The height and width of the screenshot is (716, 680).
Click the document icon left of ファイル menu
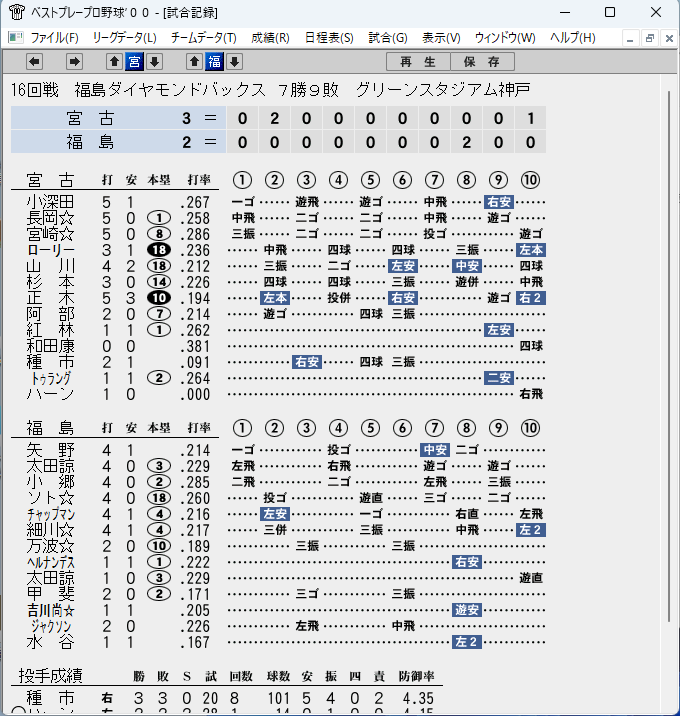(x=16, y=37)
